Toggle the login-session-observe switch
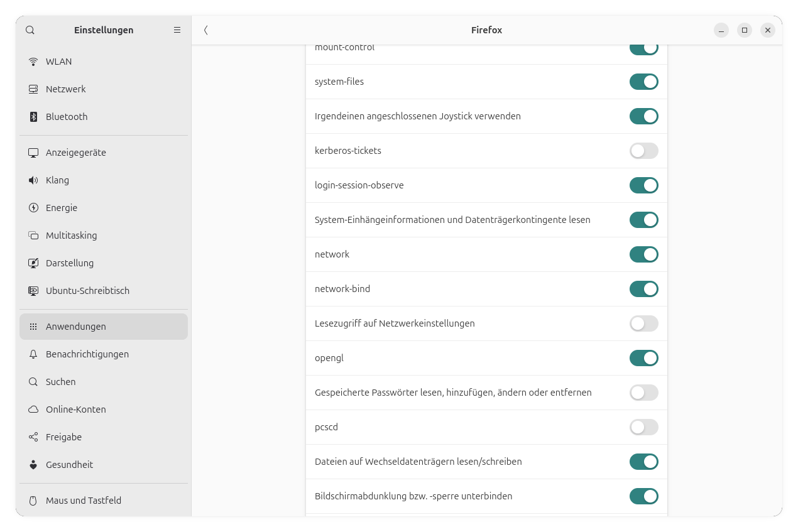 click(643, 185)
